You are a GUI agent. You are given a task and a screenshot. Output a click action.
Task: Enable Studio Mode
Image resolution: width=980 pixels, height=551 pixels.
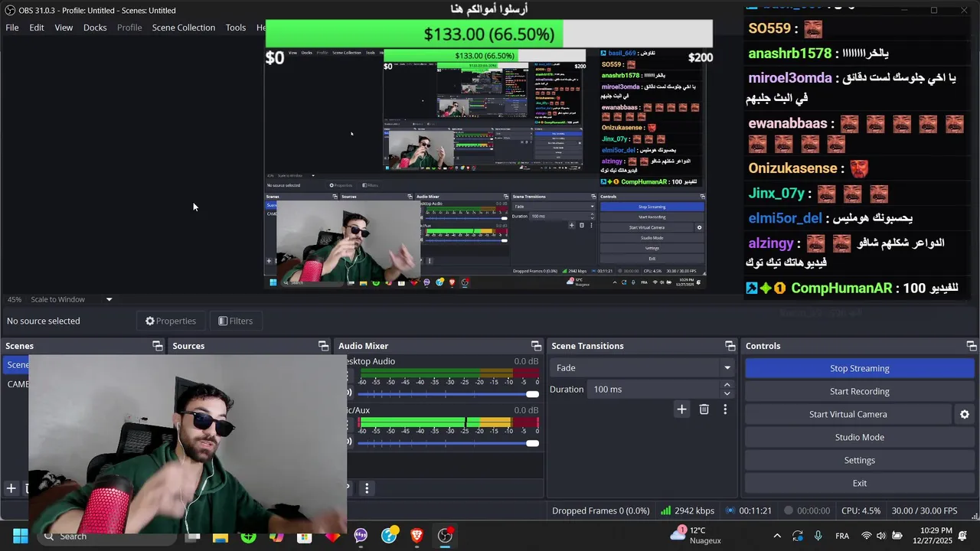pos(860,437)
